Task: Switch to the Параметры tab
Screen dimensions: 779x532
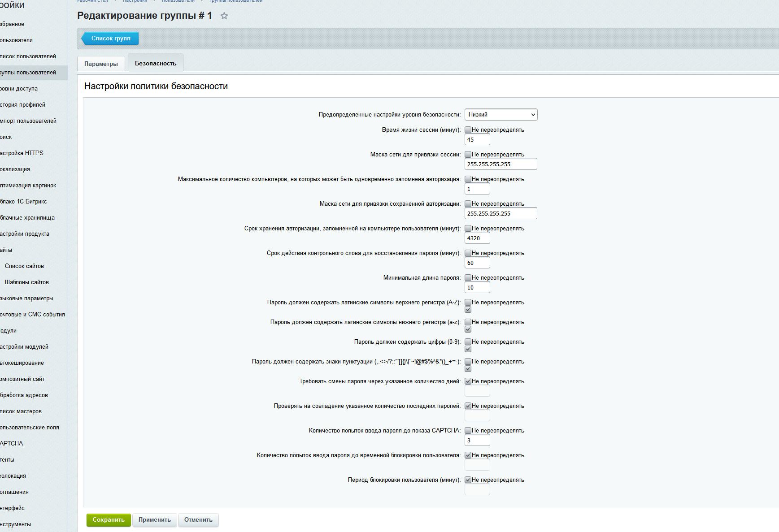Action: click(101, 64)
